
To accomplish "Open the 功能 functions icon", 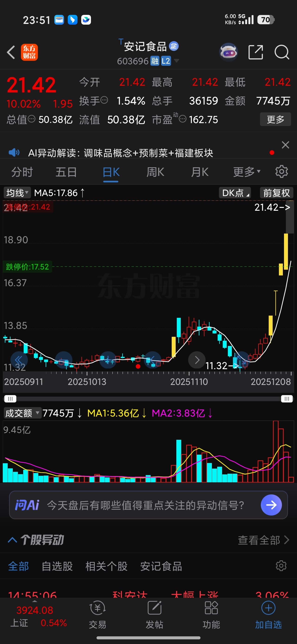I will click(211, 615).
